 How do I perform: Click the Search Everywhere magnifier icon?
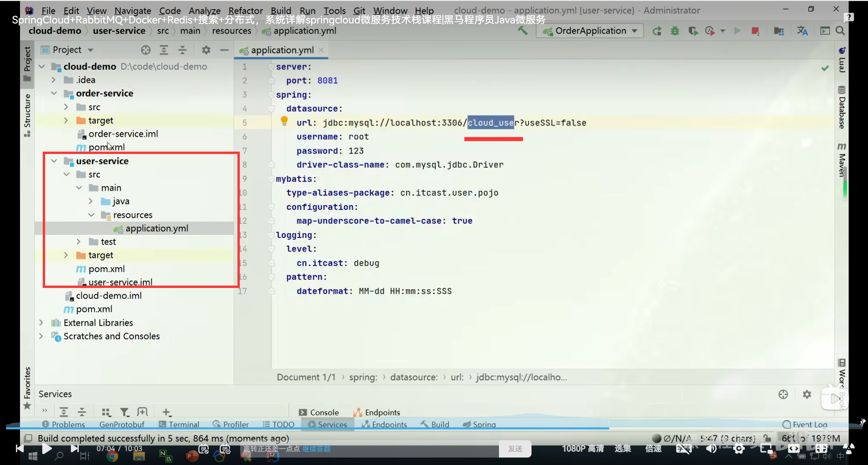click(840, 31)
